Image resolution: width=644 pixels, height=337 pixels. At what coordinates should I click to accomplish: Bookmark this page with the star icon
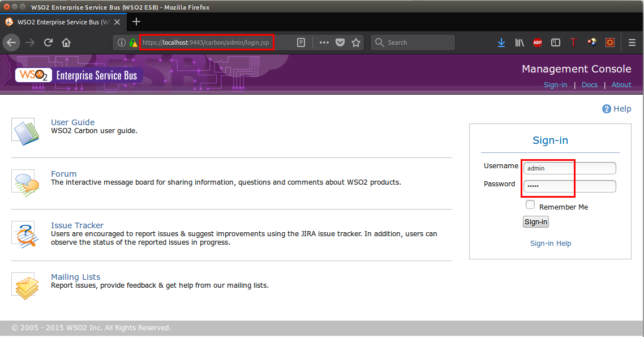pos(356,42)
